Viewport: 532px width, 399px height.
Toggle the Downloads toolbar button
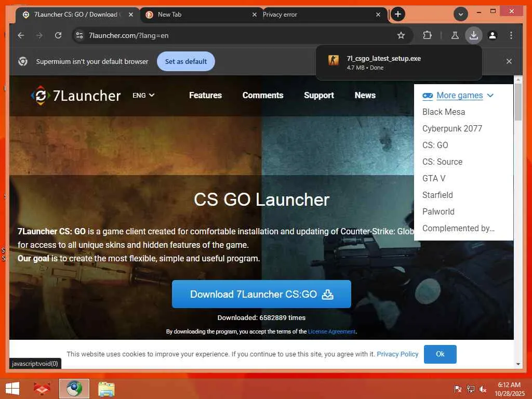(x=474, y=35)
